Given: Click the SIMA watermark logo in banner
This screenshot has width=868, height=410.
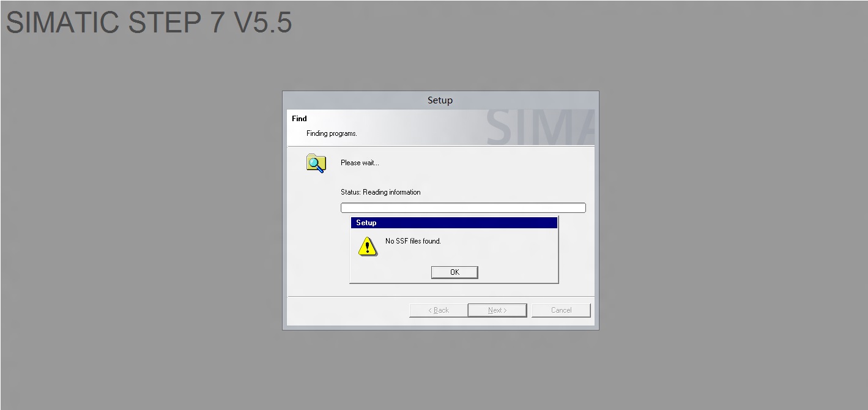Looking at the screenshot, I should point(540,127).
